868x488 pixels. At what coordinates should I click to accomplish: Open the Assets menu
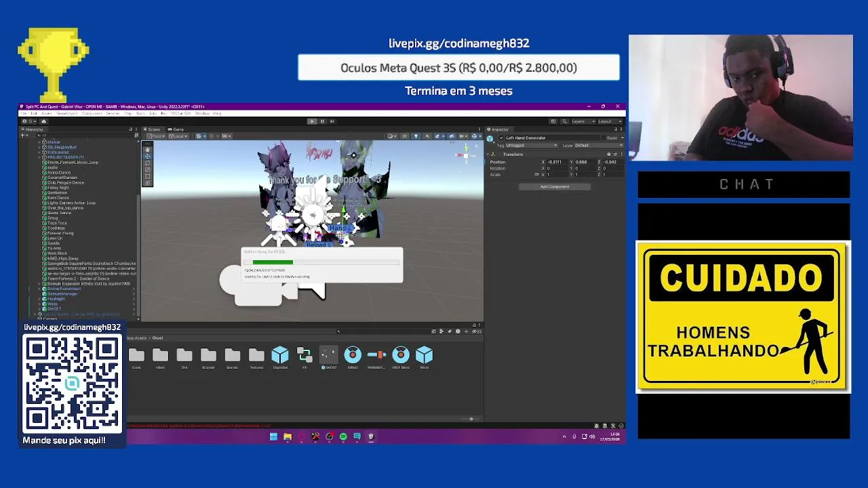pos(47,113)
